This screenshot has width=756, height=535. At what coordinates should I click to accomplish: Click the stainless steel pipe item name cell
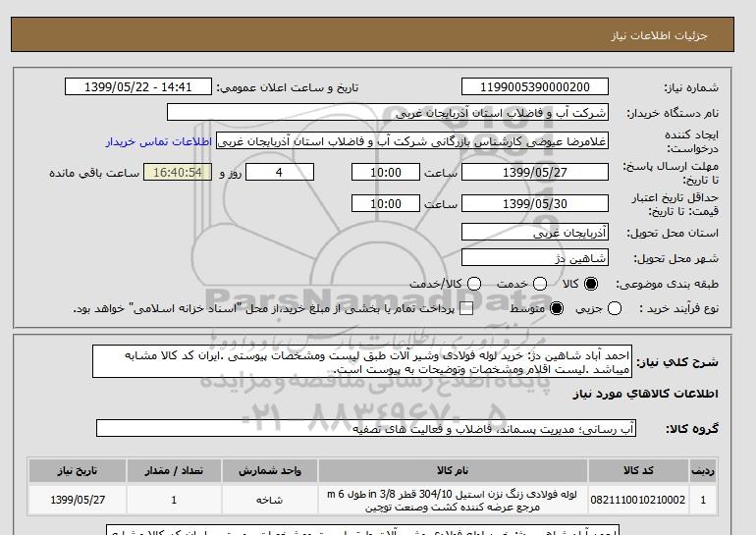(x=453, y=500)
